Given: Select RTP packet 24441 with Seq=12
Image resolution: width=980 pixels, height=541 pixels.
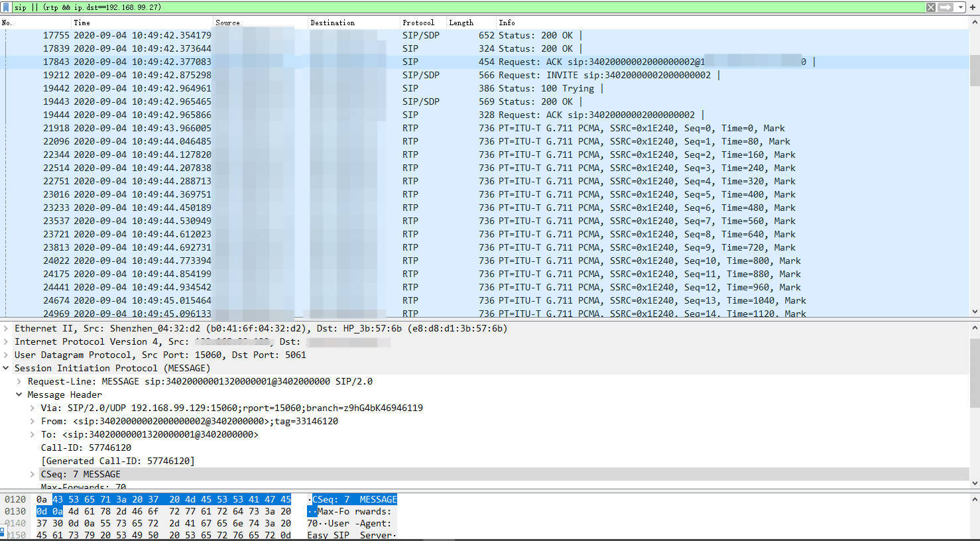Looking at the screenshot, I should (484, 287).
